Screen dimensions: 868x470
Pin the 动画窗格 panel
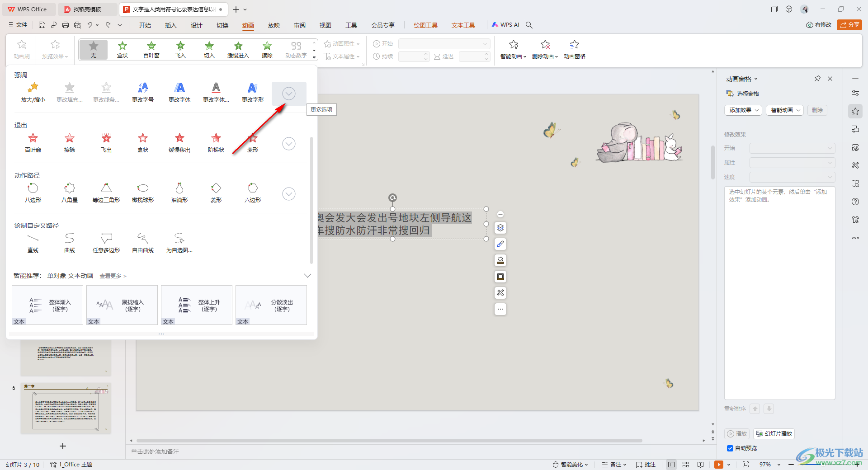[x=817, y=79]
